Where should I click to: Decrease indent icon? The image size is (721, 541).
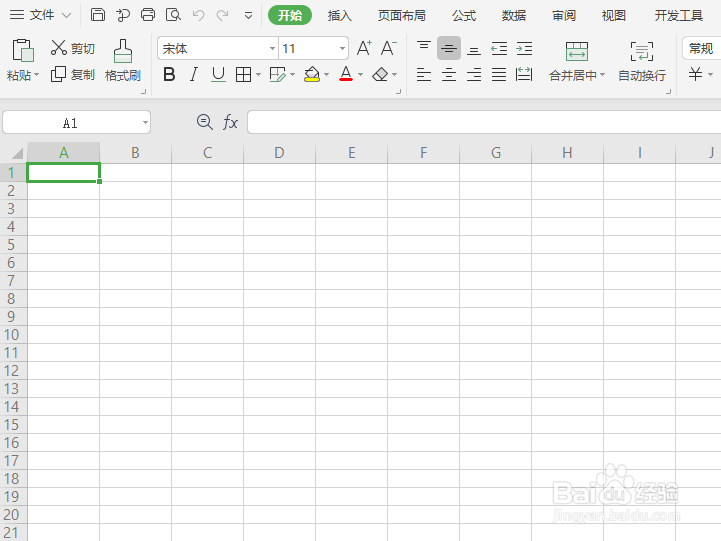coord(499,48)
